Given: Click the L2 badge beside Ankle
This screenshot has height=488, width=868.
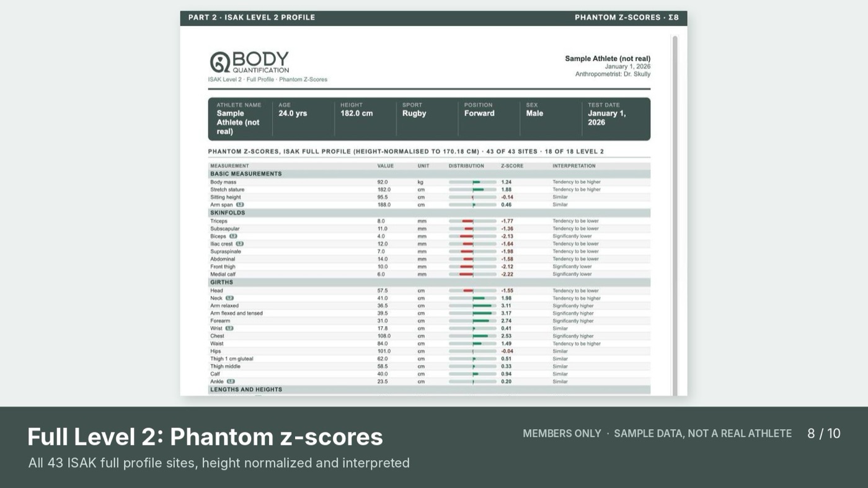Looking at the screenshot, I should point(231,381).
